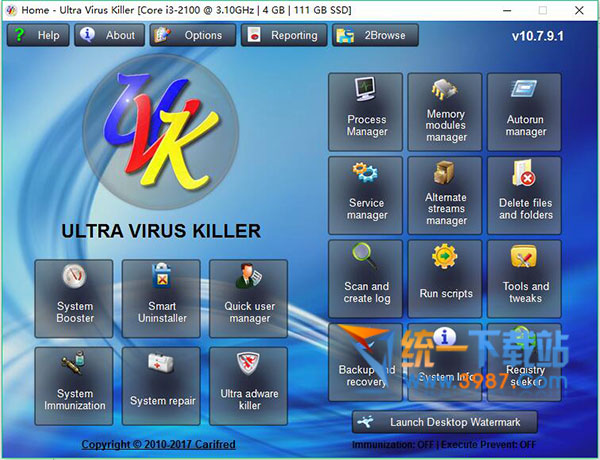Open the Run scripts tile

click(x=445, y=279)
